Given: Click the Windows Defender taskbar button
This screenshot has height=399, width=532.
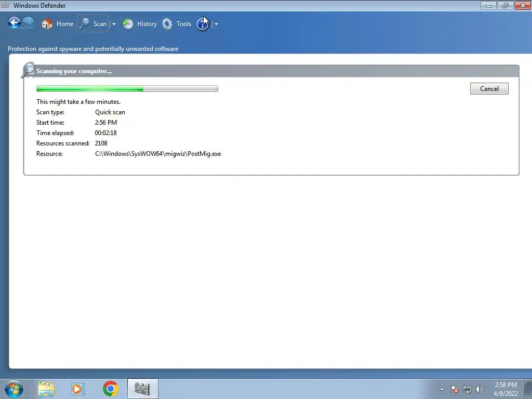Looking at the screenshot, I should [142, 389].
